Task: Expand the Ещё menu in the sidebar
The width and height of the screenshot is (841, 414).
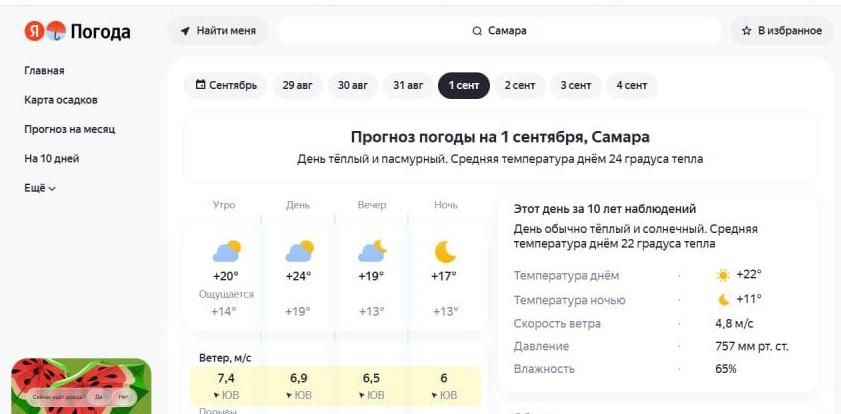Action: coord(40,188)
